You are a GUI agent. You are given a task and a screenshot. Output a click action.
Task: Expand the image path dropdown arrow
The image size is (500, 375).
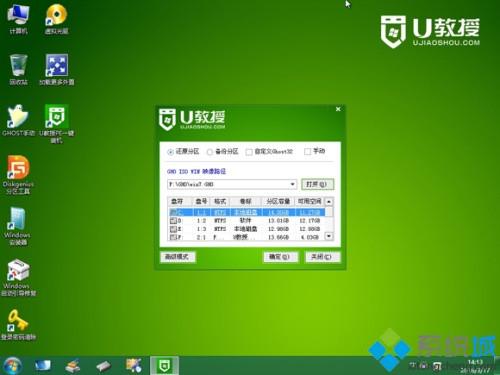292,184
